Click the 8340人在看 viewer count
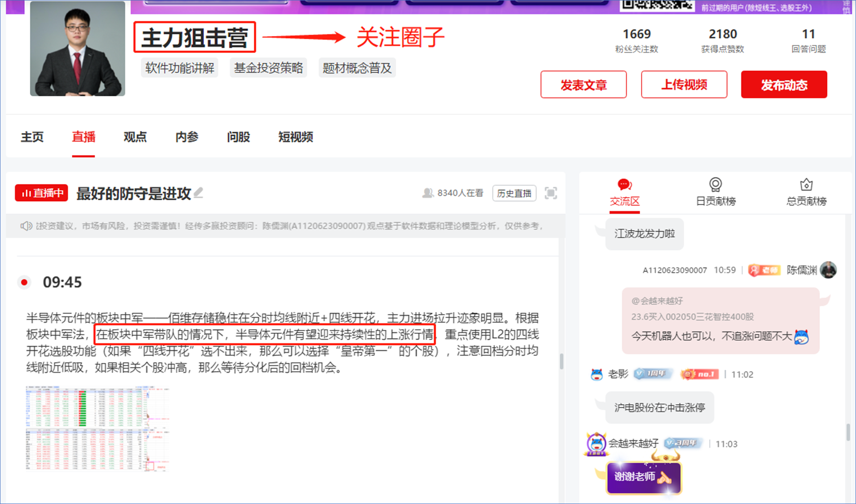Screen dimensions: 856x504 [x=460, y=193]
